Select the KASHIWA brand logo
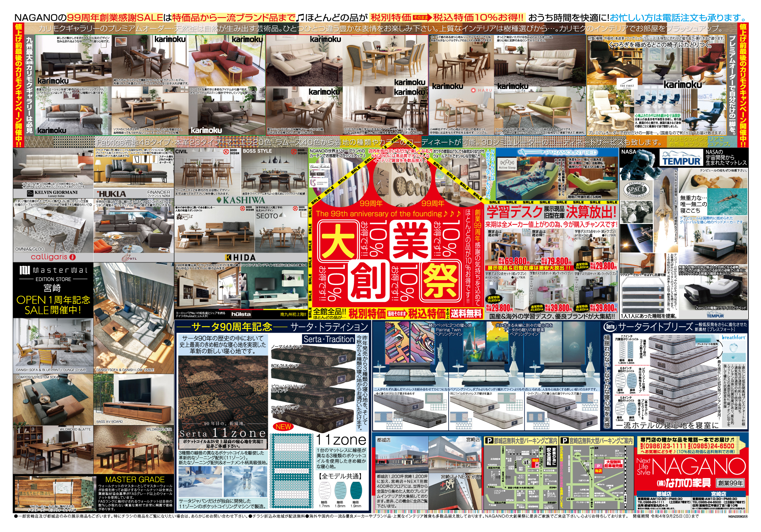This screenshot has width=761, height=532. click(241, 200)
